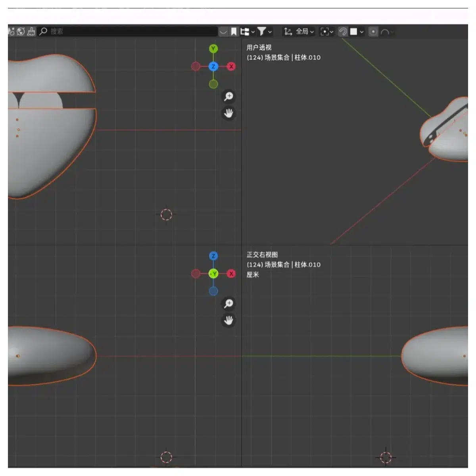Image resolution: width=476 pixels, height=476 pixels.
Task: Click the zoom magnifier in the lower-left viewport
Action: coord(228,303)
